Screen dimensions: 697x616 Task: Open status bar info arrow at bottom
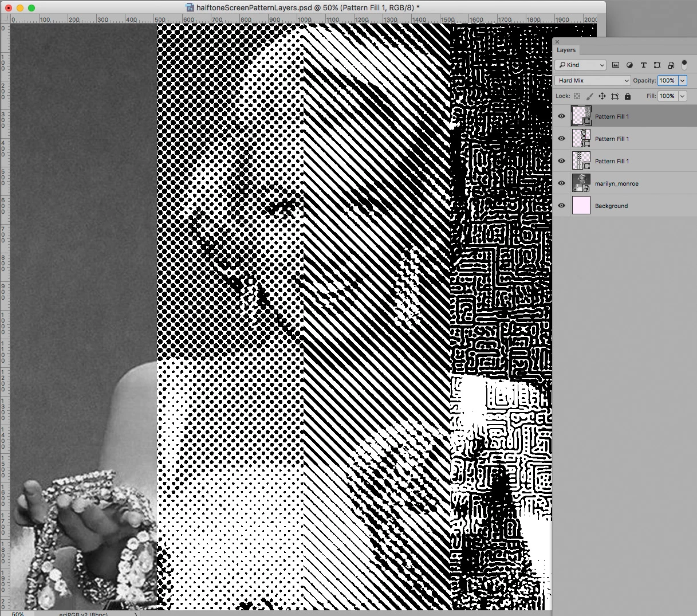click(136, 614)
